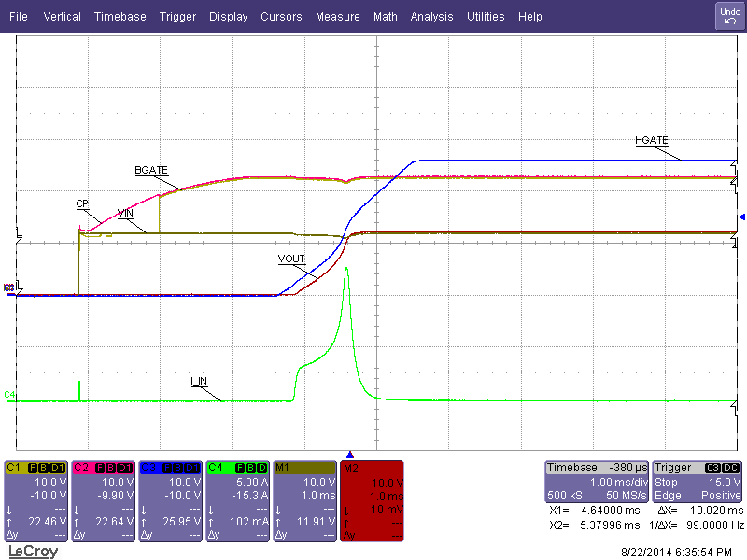Click the B icon on the C2 descriptor box
The image size is (747, 560).
tap(109, 469)
